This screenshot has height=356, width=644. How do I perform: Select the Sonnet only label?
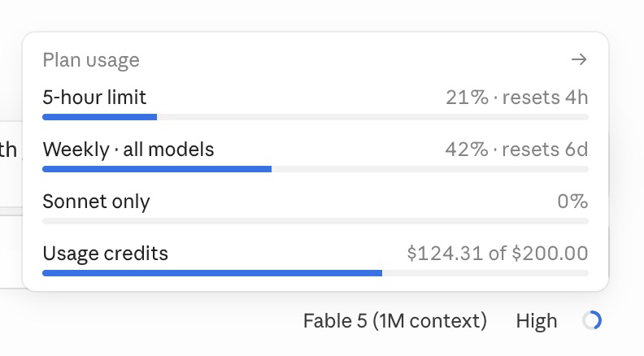(x=96, y=202)
